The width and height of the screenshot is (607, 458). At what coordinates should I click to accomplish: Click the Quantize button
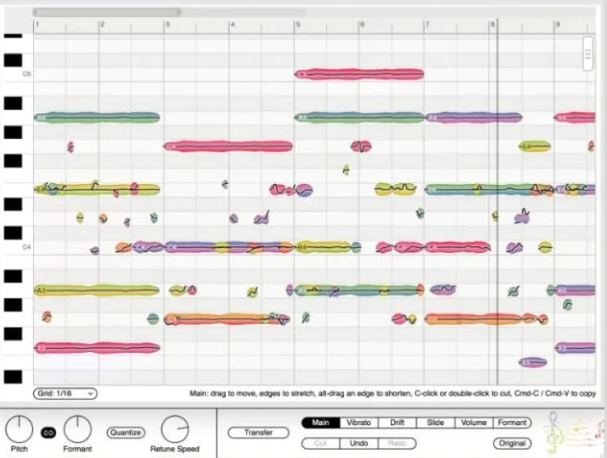point(125,432)
